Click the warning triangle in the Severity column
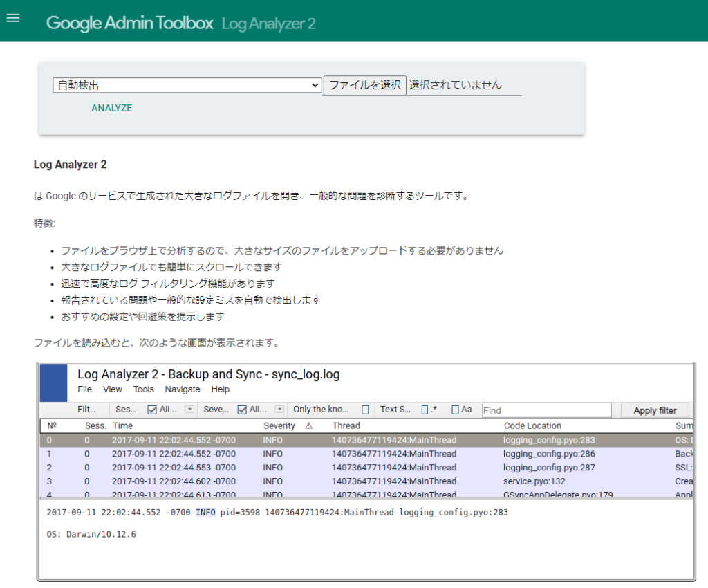This screenshot has width=708, height=588. 308,425
